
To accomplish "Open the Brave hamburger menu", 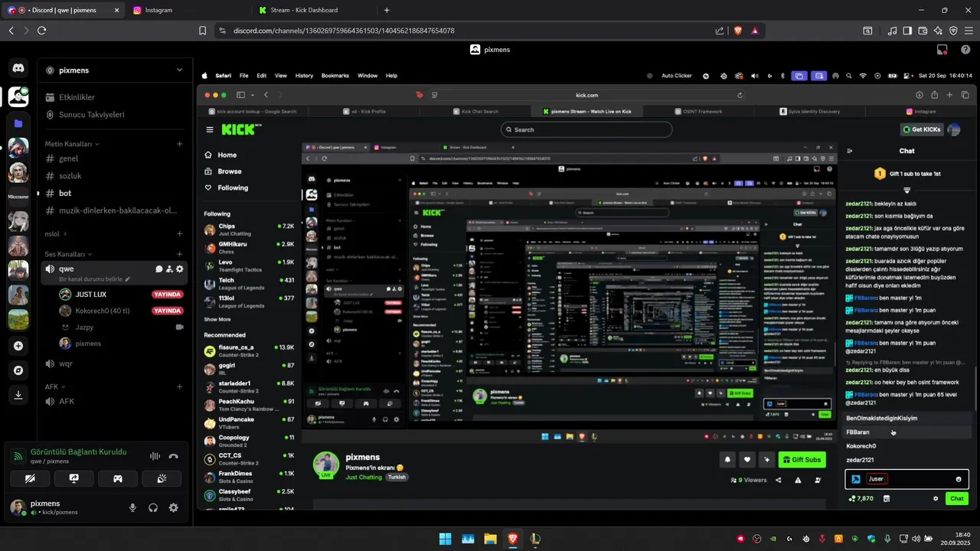I will (969, 31).
